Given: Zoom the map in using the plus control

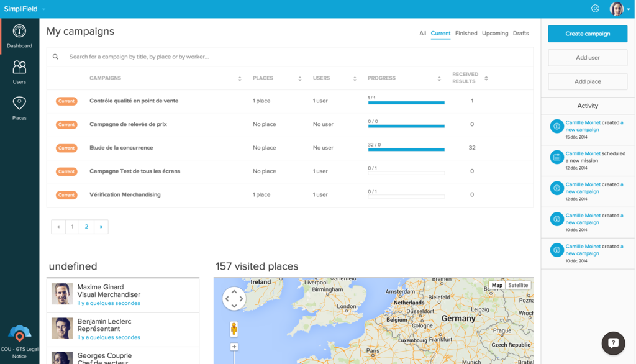Looking at the screenshot, I should (x=234, y=346).
